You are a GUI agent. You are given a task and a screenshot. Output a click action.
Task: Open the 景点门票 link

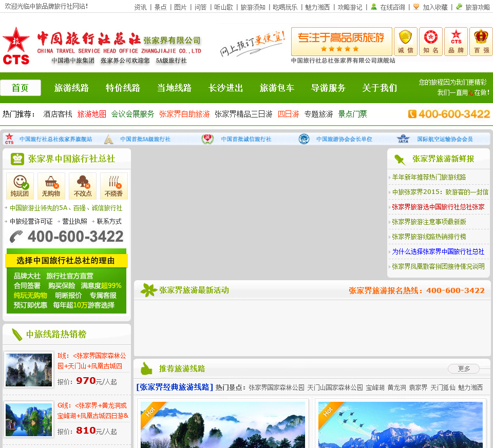352,114
